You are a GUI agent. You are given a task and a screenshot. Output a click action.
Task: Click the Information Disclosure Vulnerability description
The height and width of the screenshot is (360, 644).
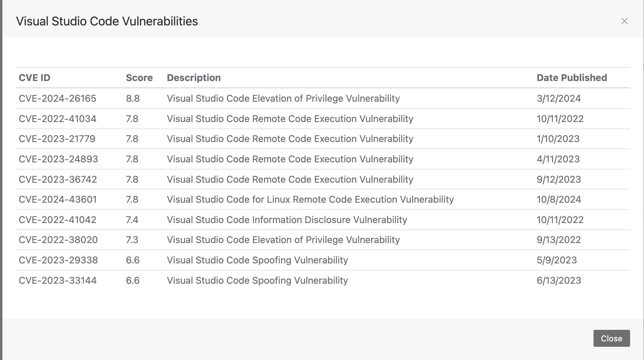[287, 220]
